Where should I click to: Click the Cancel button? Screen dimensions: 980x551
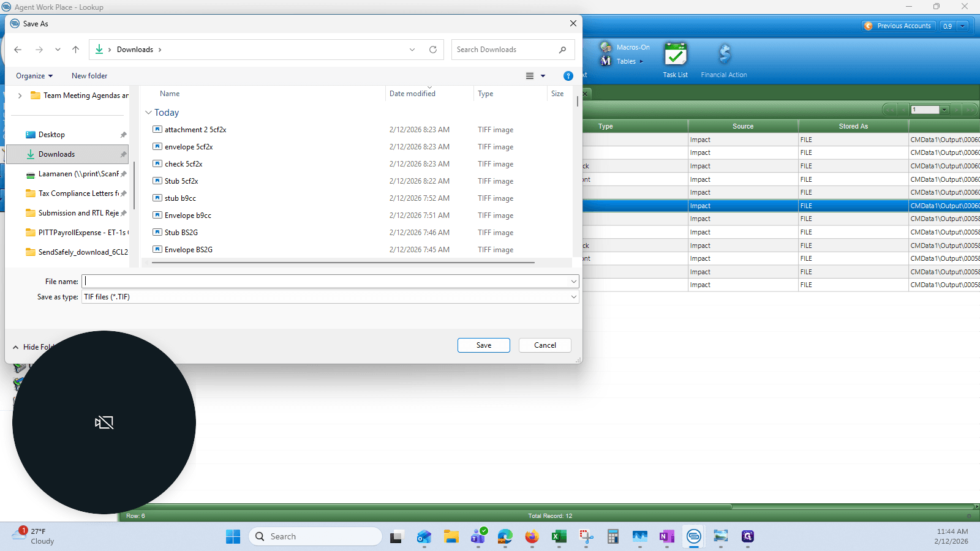point(545,345)
